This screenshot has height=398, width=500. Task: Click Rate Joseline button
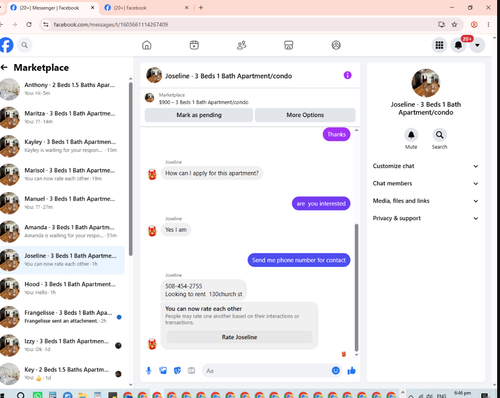pyautogui.click(x=239, y=337)
